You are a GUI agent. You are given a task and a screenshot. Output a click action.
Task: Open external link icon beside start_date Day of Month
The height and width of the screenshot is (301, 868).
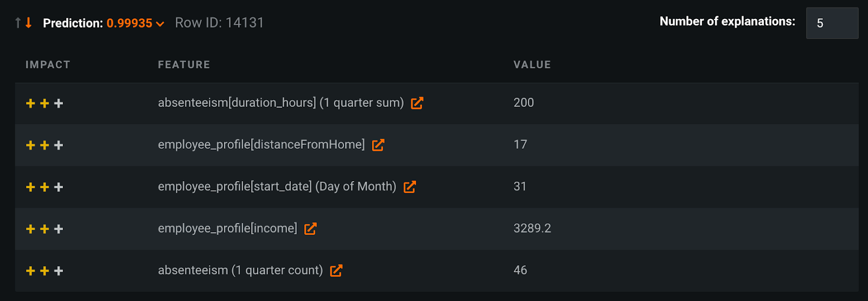tap(410, 187)
